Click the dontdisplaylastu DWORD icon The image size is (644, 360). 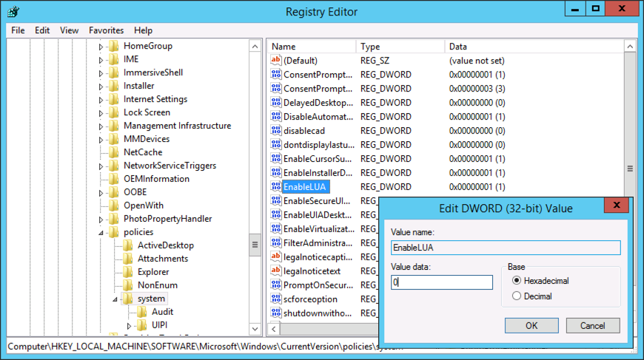(276, 144)
